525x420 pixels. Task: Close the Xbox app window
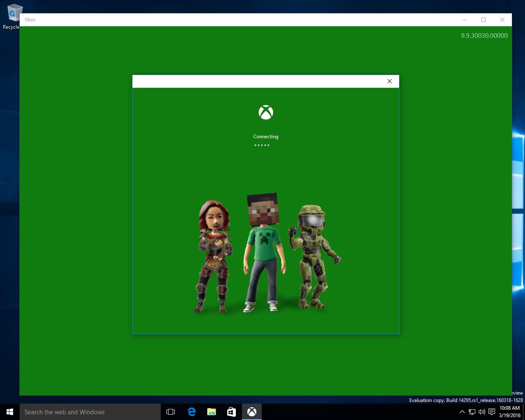click(x=502, y=20)
